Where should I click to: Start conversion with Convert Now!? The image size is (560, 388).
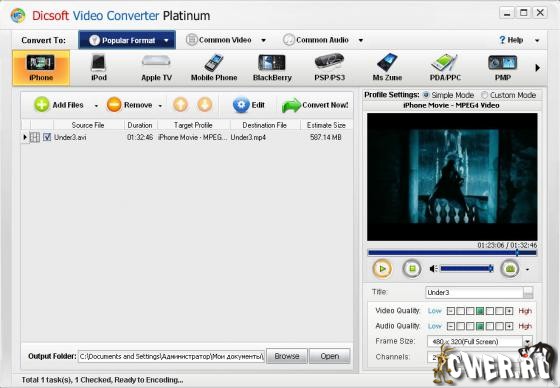click(315, 105)
